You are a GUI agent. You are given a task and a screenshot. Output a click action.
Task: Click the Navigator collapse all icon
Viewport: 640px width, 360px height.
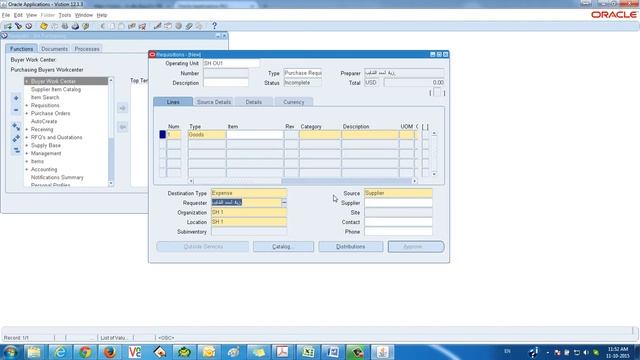point(16,151)
